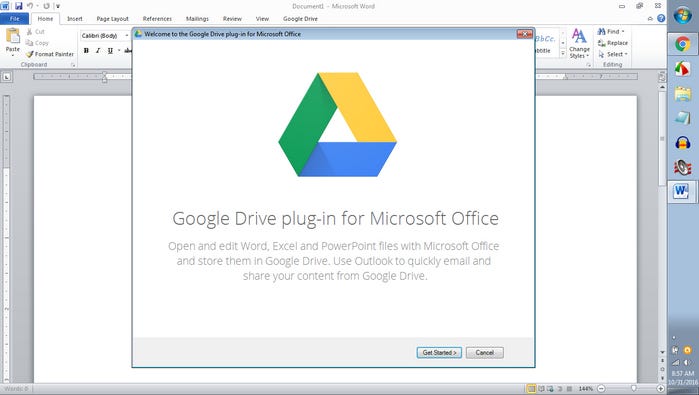Click the Google Drive icon in dialog title
699x395 pixels.
pos(138,34)
